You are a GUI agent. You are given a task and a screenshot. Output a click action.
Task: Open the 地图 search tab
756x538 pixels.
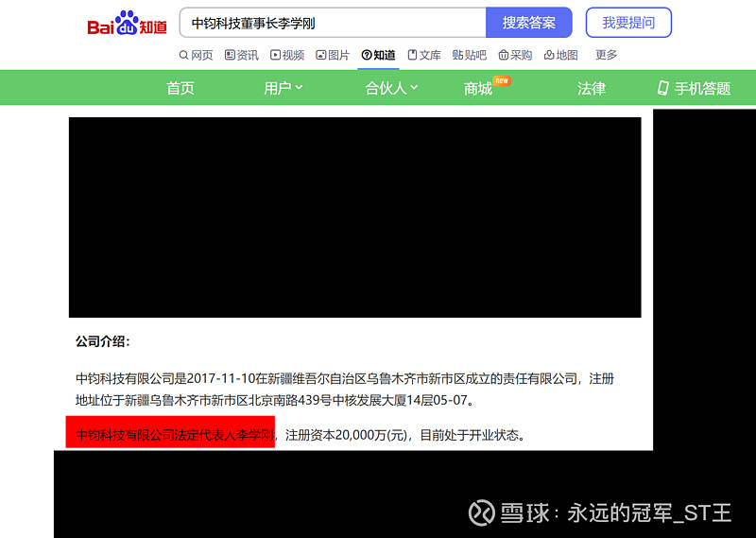(560, 55)
